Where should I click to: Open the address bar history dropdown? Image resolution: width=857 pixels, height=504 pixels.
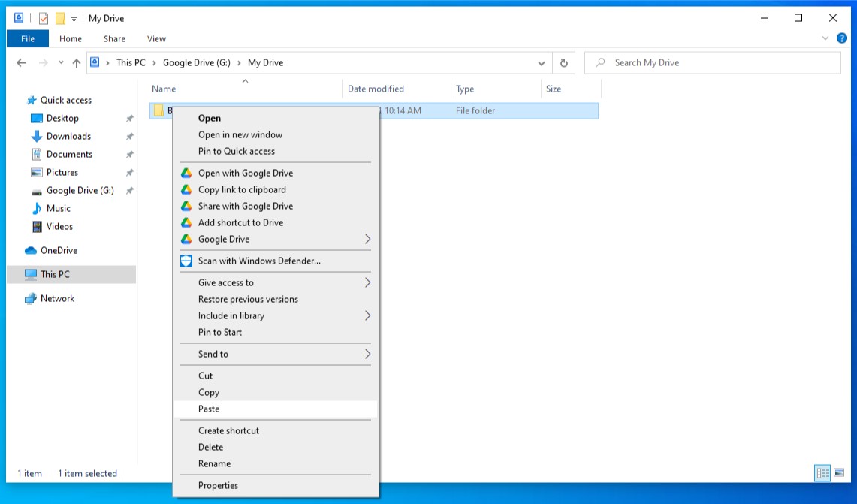pos(542,63)
